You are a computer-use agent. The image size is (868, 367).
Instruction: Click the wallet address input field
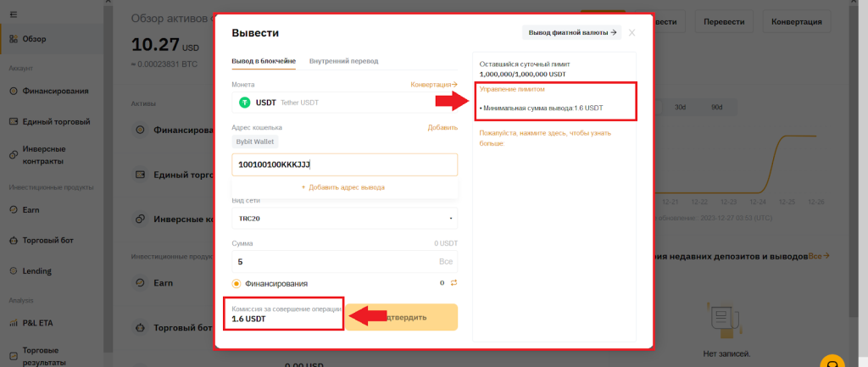click(x=345, y=165)
